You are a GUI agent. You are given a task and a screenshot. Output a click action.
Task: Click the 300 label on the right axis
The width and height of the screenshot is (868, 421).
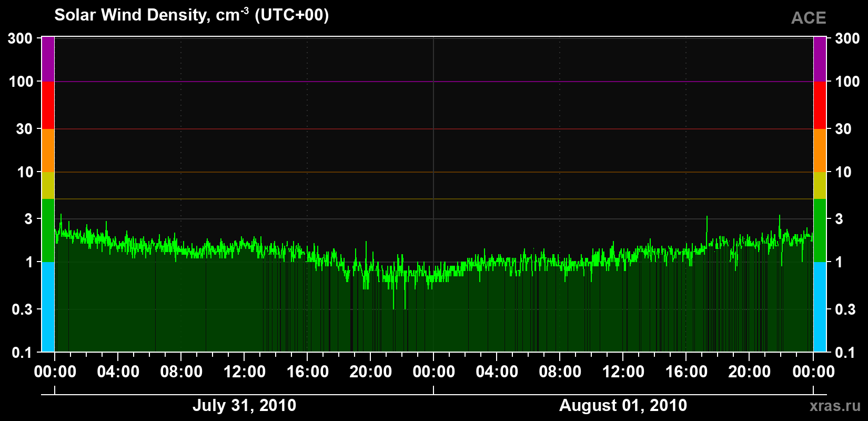click(x=847, y=38)
